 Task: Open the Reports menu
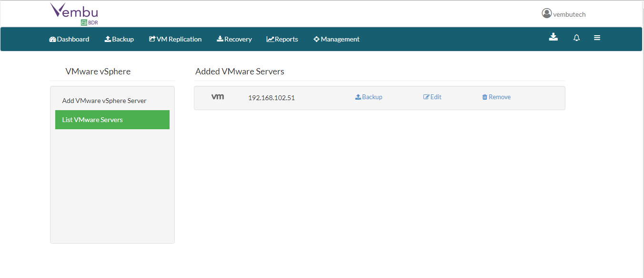pos(282,39)
